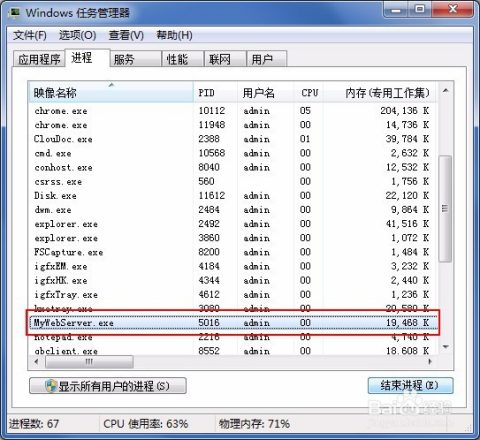This screenshot has width=480, height=440.
Task: Click 物理内存: 71% in status bar
Action: click(x=254, y=424)
